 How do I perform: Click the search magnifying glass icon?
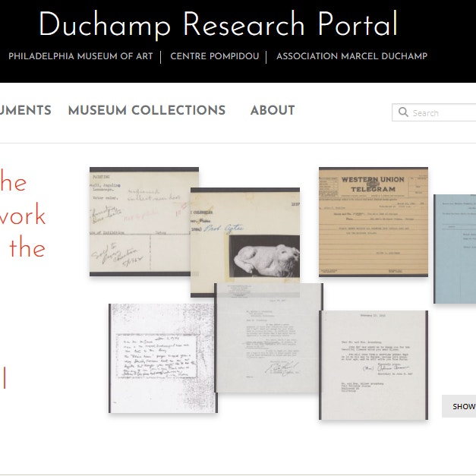403,112
